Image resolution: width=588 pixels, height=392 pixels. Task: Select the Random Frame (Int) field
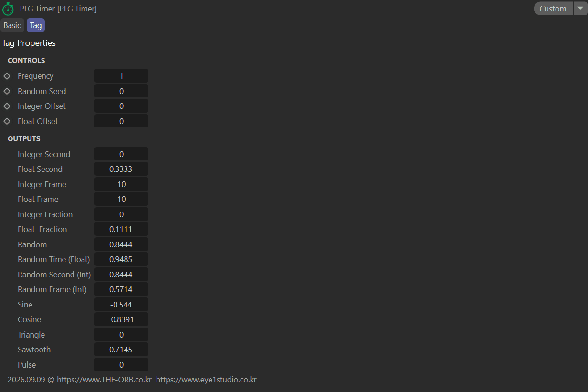[121, 289]
